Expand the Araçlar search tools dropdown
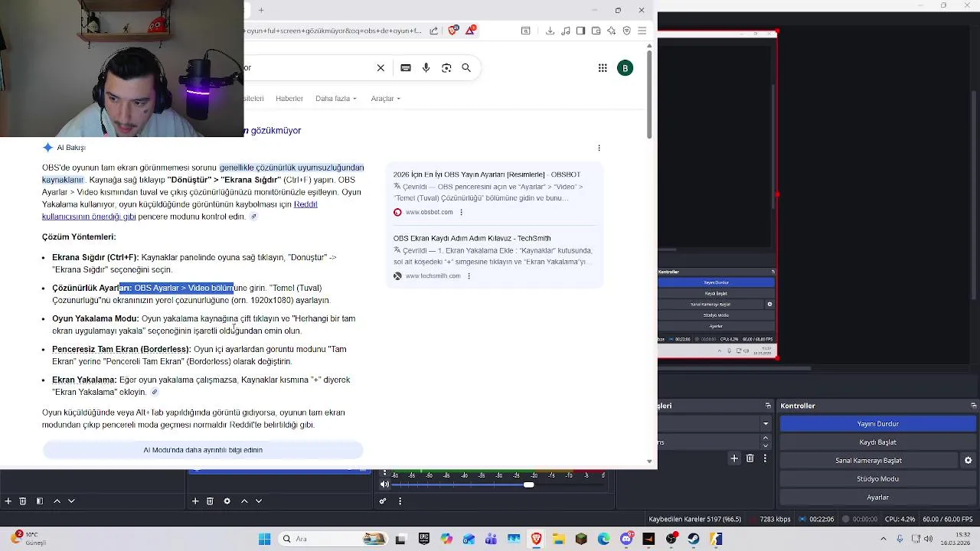Screen dimensions: 980x551 [x=386, y=99]
